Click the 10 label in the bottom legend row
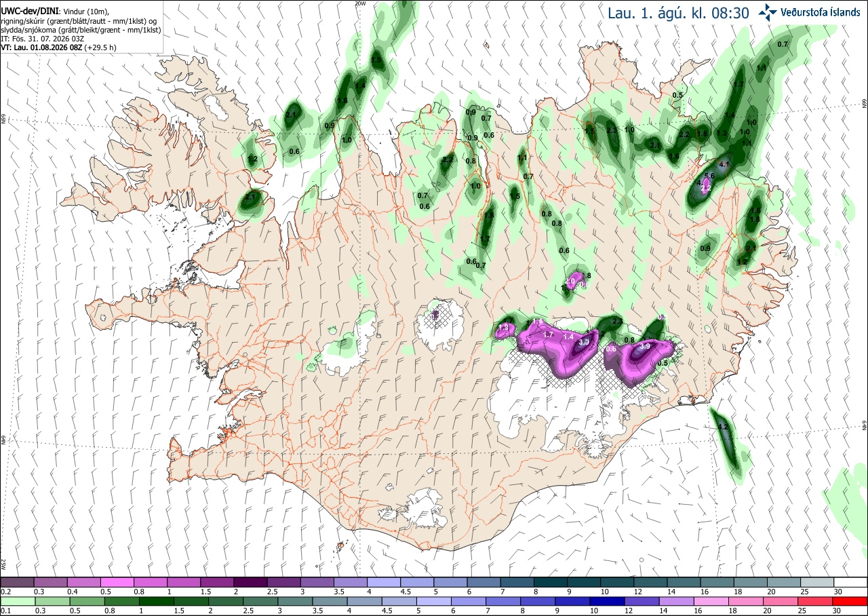Image resolution: width=868 pixels, height=616 pixels. 594,611
